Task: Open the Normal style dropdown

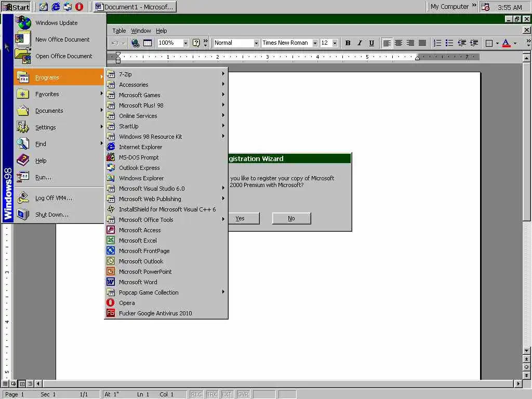Action: (256, 43)
